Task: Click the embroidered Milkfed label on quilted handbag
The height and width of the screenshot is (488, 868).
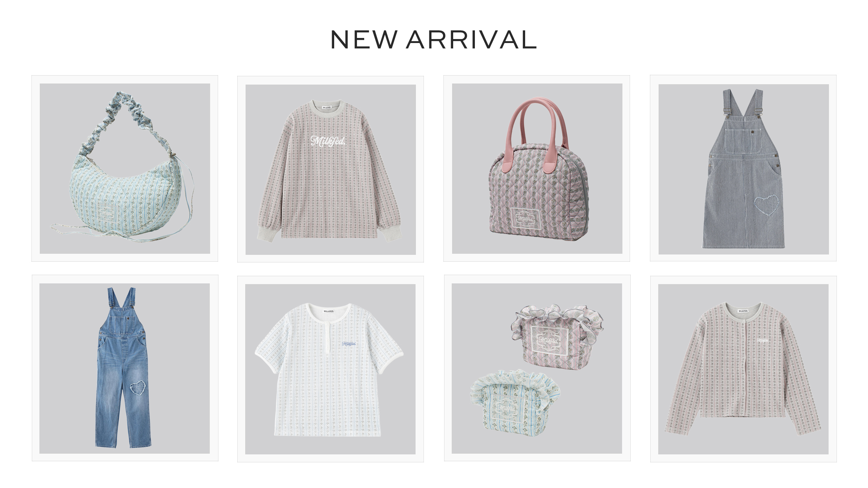Action: (526, 219)
